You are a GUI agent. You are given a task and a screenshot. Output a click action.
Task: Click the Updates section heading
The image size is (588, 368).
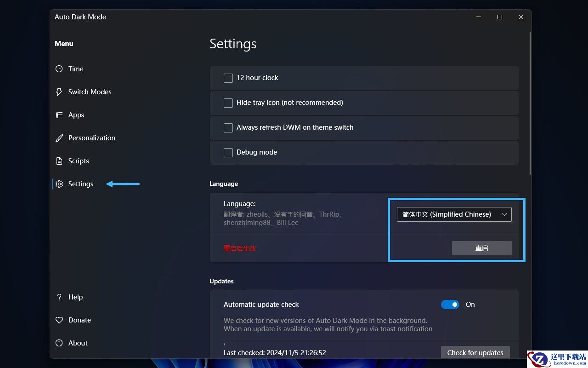(221, 281)
